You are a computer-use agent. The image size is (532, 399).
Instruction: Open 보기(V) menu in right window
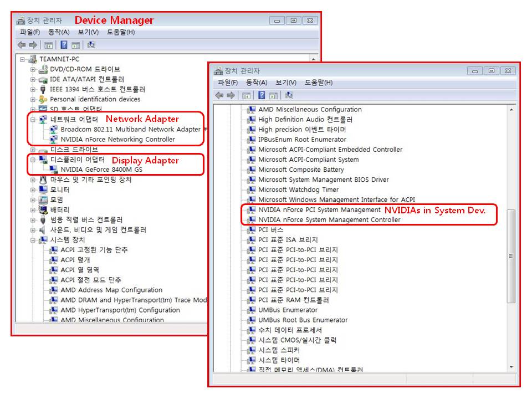click(286, 83)
